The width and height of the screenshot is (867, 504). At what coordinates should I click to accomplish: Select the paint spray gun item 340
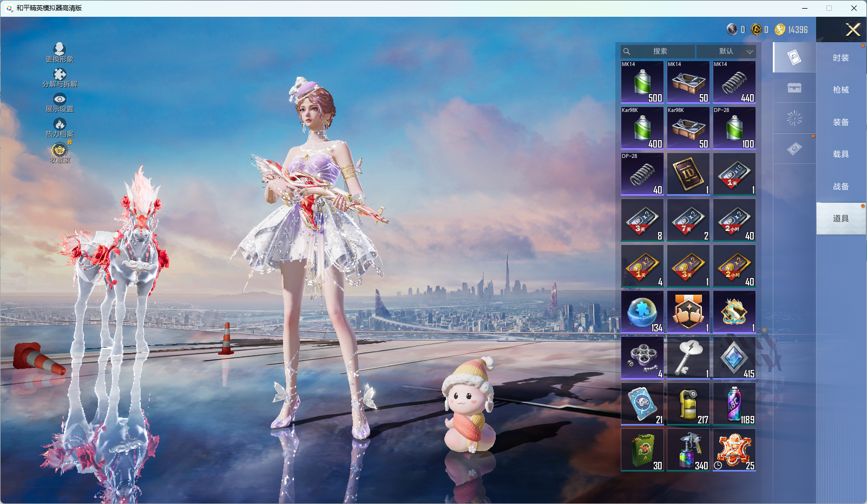[x=688, y=450]
